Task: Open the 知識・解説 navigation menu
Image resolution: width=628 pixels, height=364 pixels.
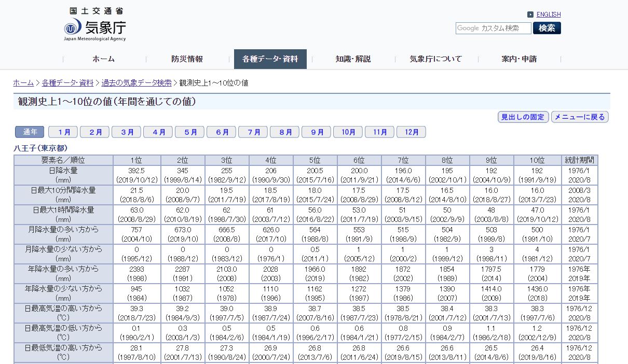Action: (353, 59)
